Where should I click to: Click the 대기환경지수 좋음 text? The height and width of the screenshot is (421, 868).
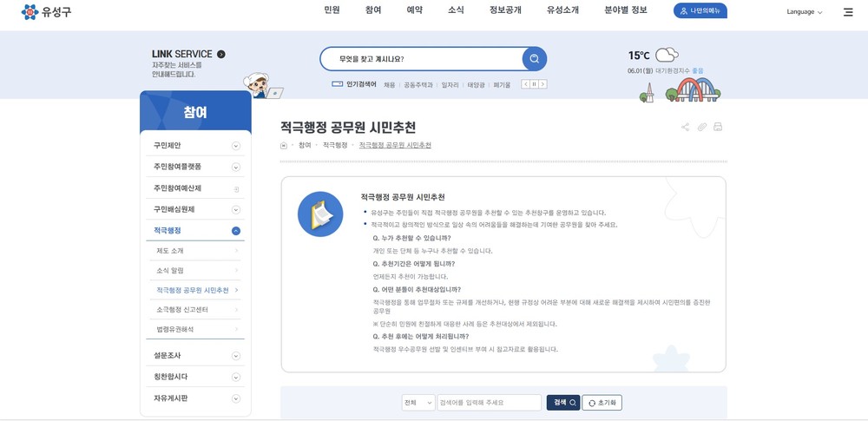point(680,71)
